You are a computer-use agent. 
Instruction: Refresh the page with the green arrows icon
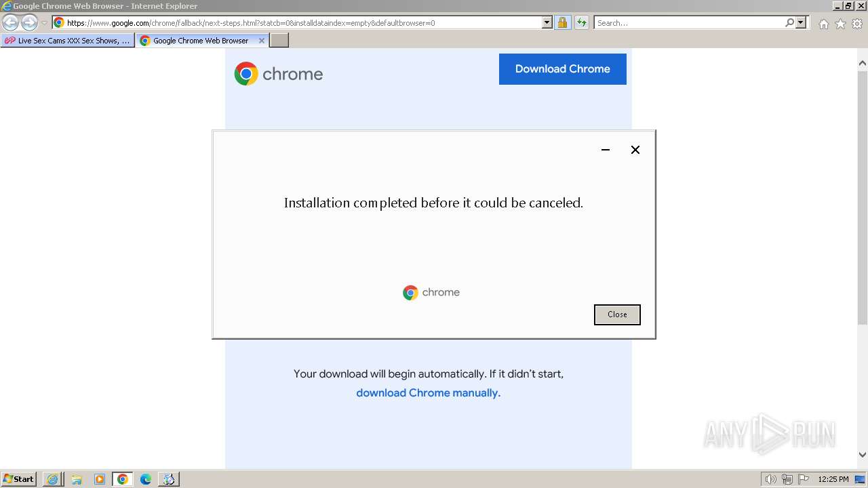[582, 23]
